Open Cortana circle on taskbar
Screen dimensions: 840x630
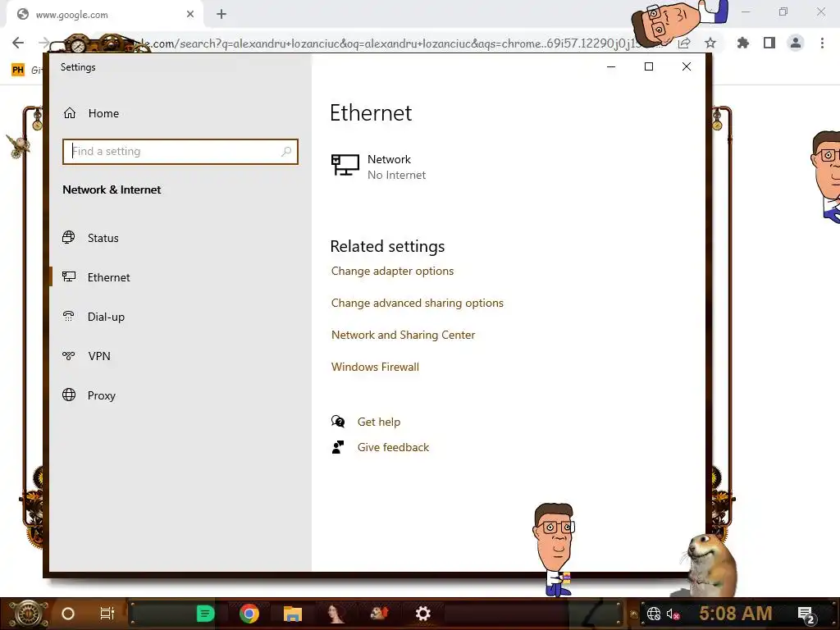pyautogui.click(x=68, y=614)
